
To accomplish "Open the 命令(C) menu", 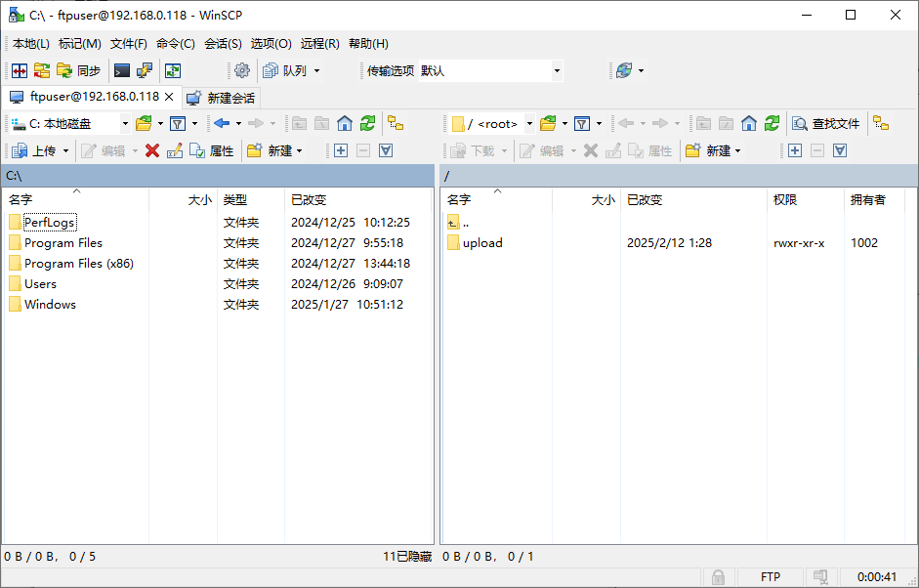I will click(175, 44).
